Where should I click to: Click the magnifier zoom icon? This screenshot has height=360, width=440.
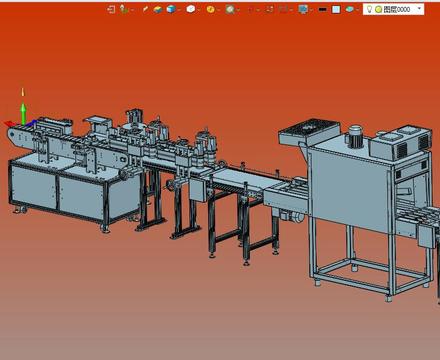click(x=230, y=9)
